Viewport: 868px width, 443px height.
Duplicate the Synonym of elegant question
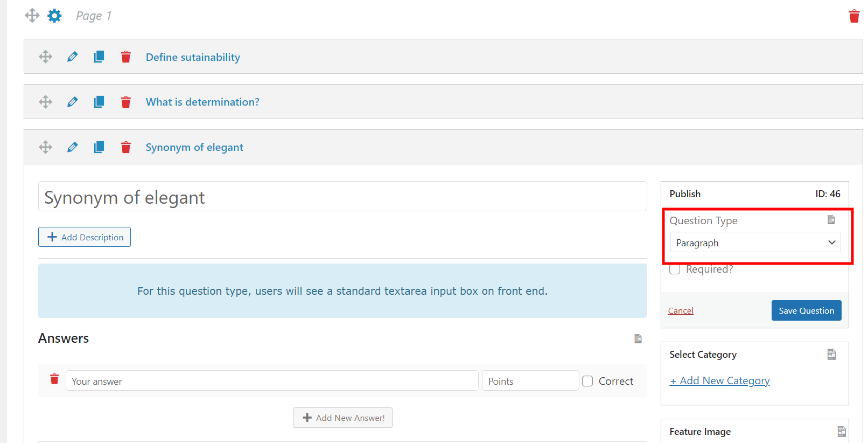[99, 147]
